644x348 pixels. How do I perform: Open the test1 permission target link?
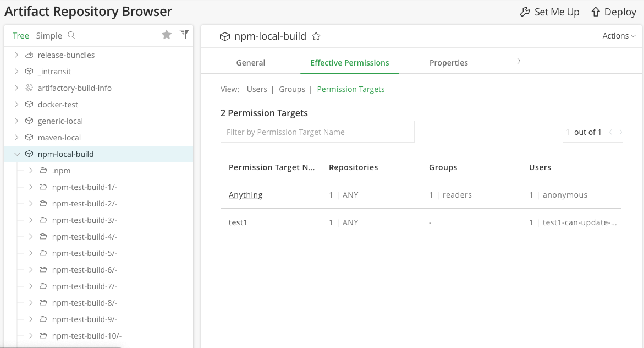[238, 222]
